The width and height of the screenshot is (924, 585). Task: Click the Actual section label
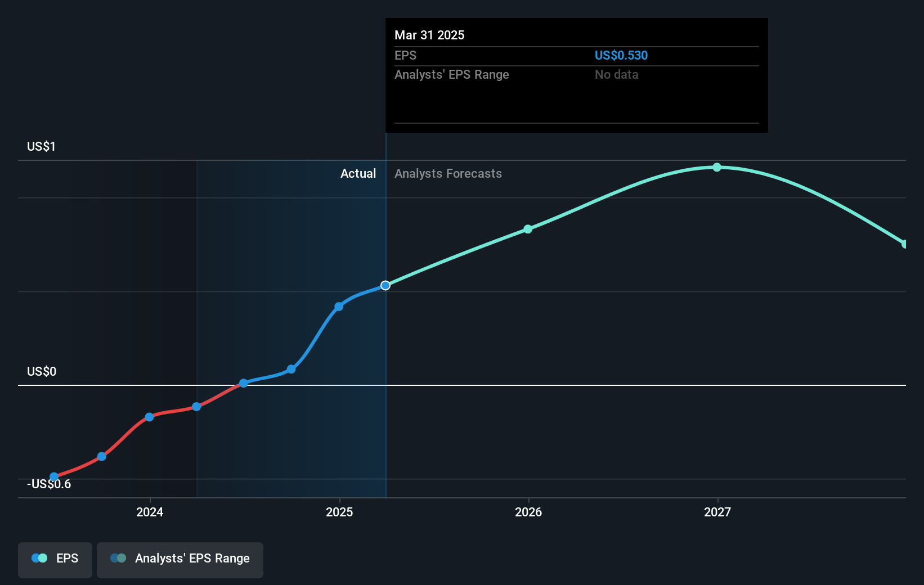[x=358, y=174]
